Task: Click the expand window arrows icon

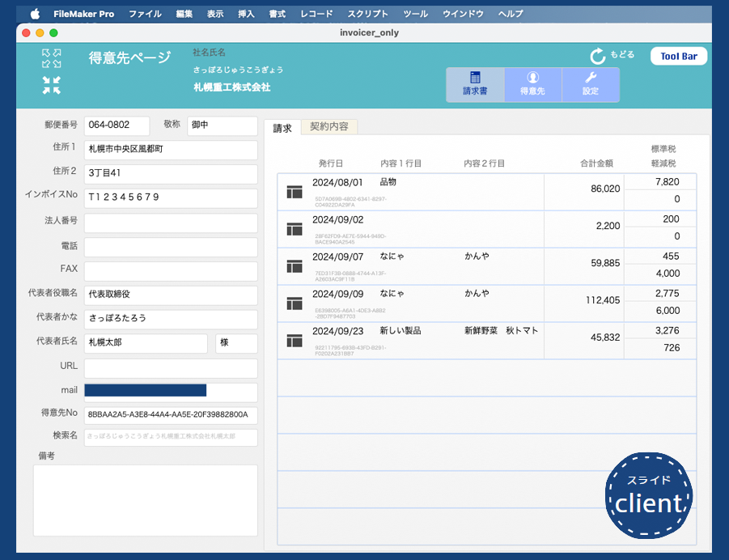Action: (52, 58)
